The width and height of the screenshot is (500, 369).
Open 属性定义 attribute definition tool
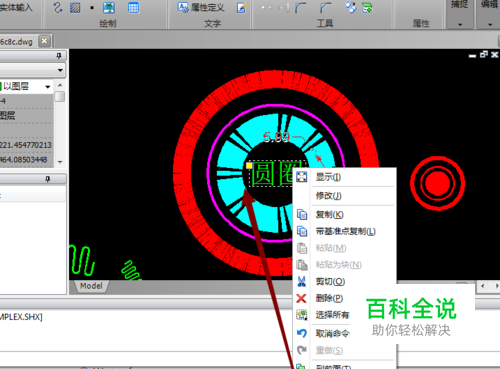[201, 7]
